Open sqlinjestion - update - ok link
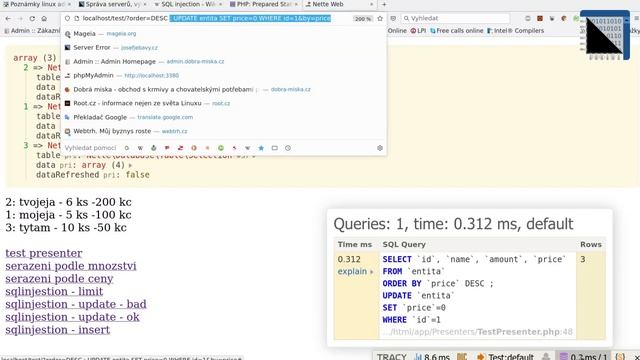Screen dimensions: 640x360 click(72, 317)
